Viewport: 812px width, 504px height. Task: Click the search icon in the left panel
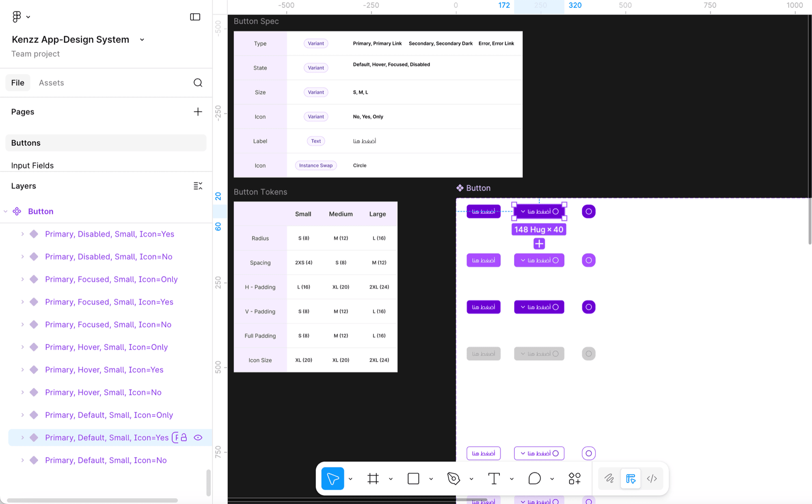click(198, 83)
